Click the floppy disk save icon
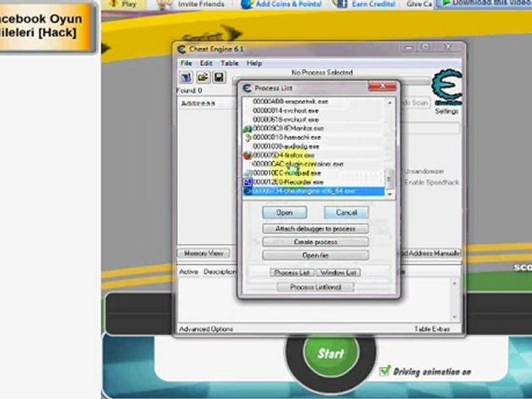Viewport: 532px width, 399px height. pyautogui.click(x=219, y=78)
